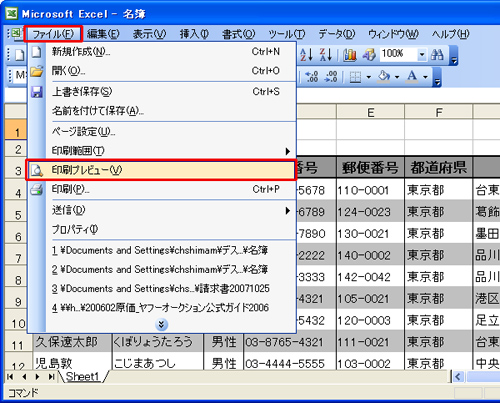Click the Excel workbook control icon
The height and width of the screenshot is (403, 500).
coord(15,33)
